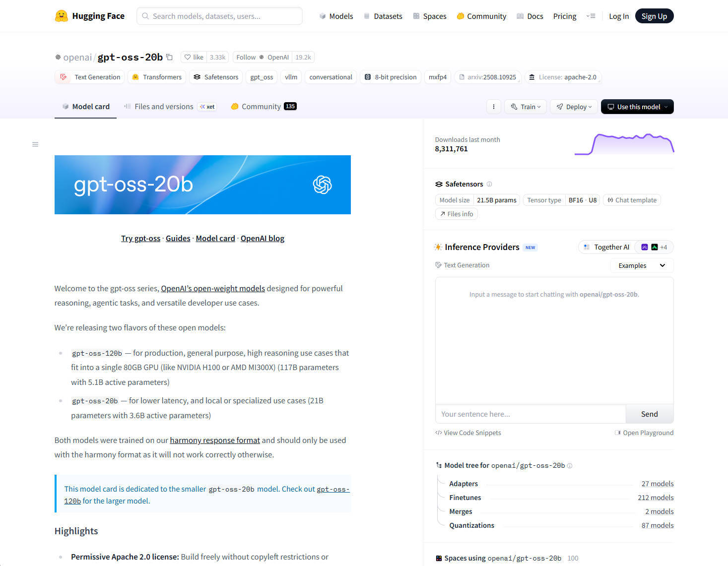Open the navigation extra menu icon
This screenshot has height=566, width=728.
pos(591,16)
